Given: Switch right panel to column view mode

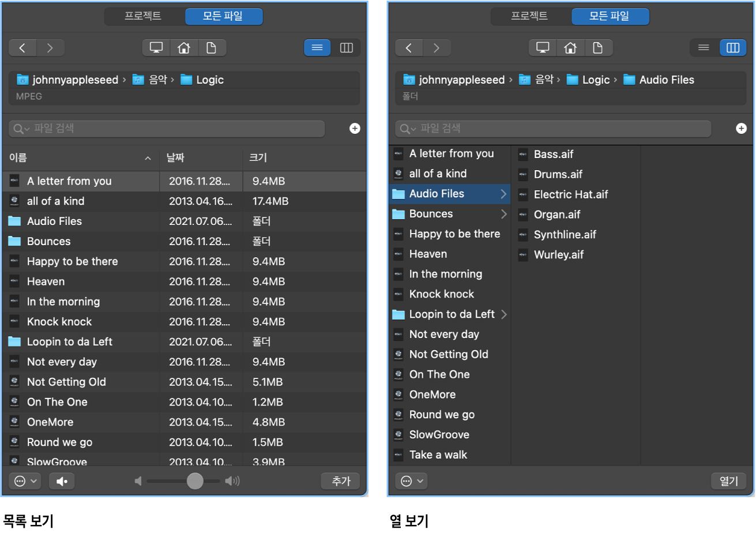Looking at the screenshot, I should pos(733,48).
